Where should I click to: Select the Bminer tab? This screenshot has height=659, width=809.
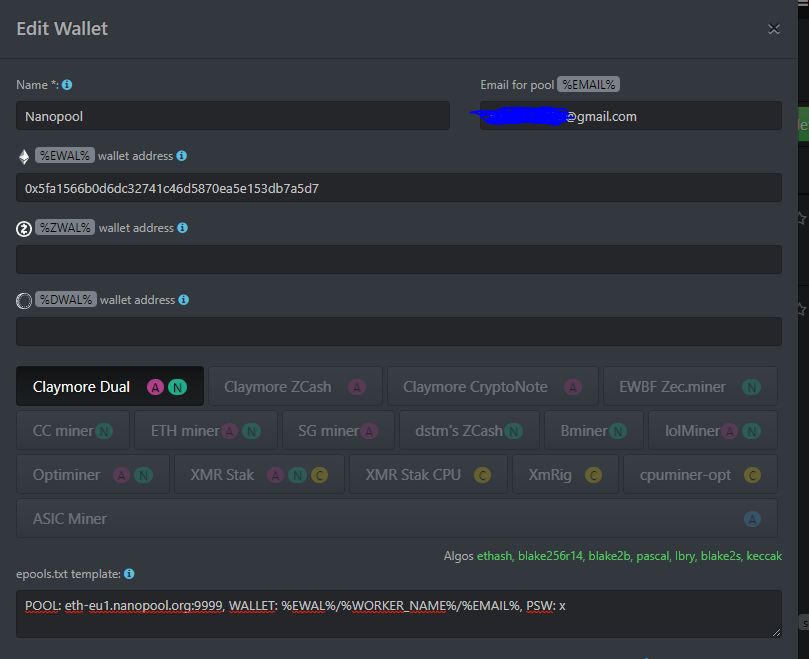[x=594, y=430]
